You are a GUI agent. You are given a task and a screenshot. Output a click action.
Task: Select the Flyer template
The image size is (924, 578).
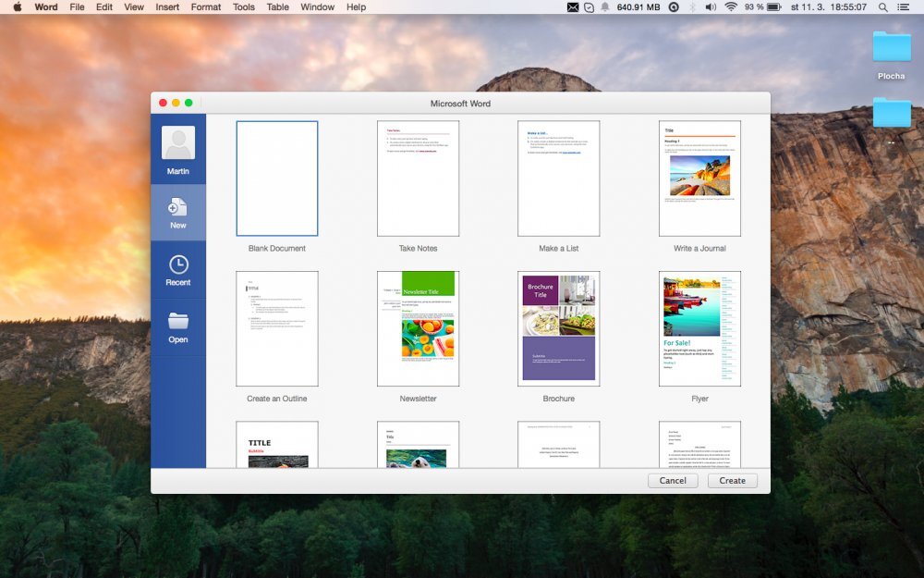click(699, 329)
